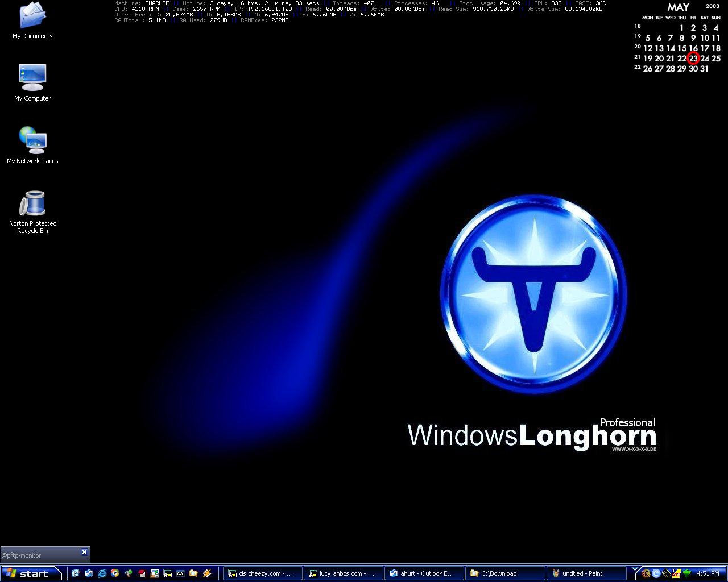
Task: Click the gear icon in system tray
Action: tap(646, 573)
